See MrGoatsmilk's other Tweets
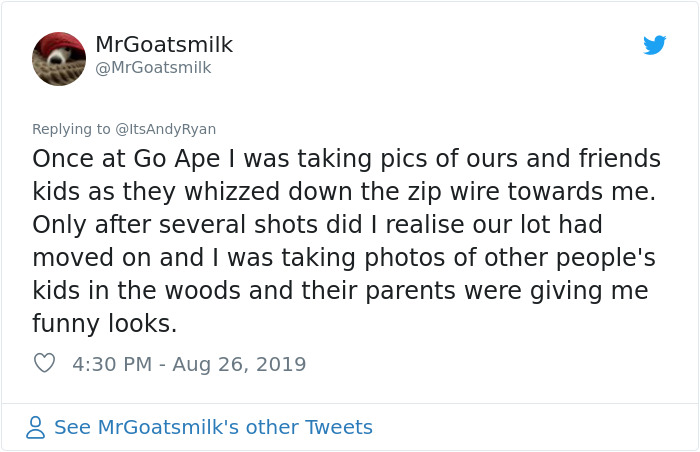 coord(213,428)
